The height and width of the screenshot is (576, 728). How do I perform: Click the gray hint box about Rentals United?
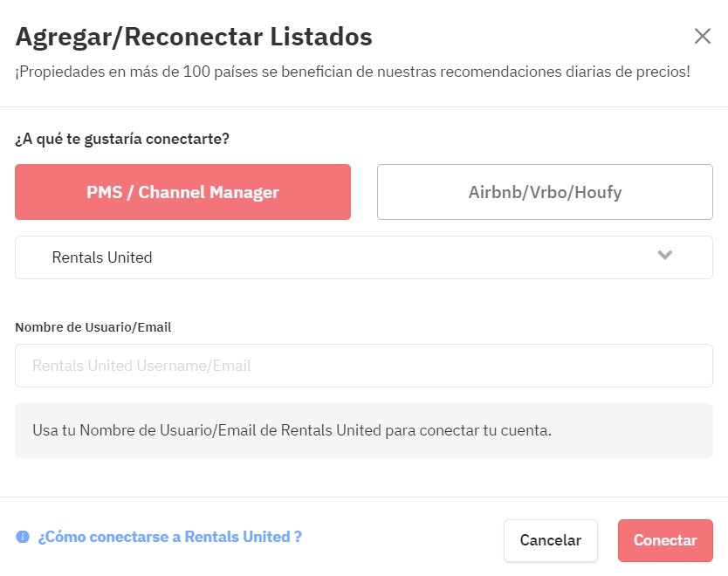pos(363,431)
